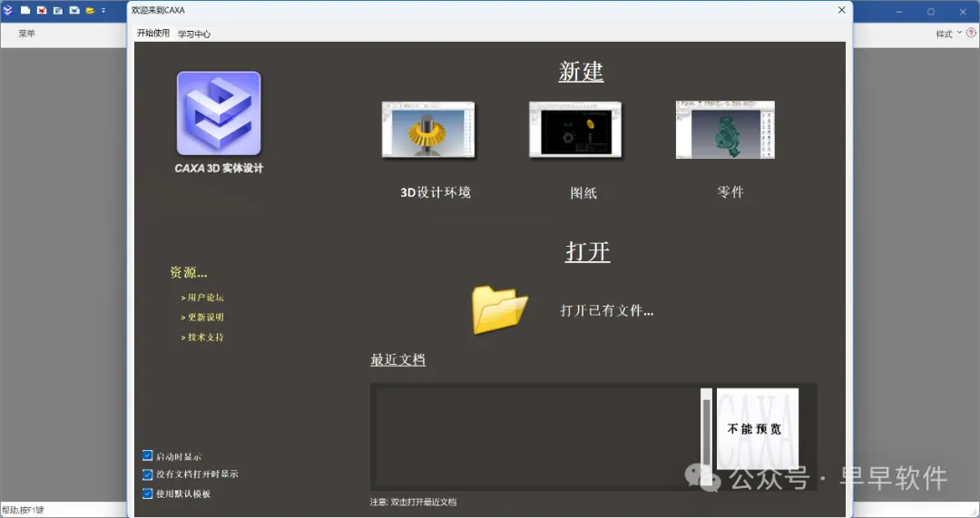The width and height of the screenshot is (980, 518).
Task: Click the 注意: 双击打开最近文档 note
Action: tap(413, 502)
